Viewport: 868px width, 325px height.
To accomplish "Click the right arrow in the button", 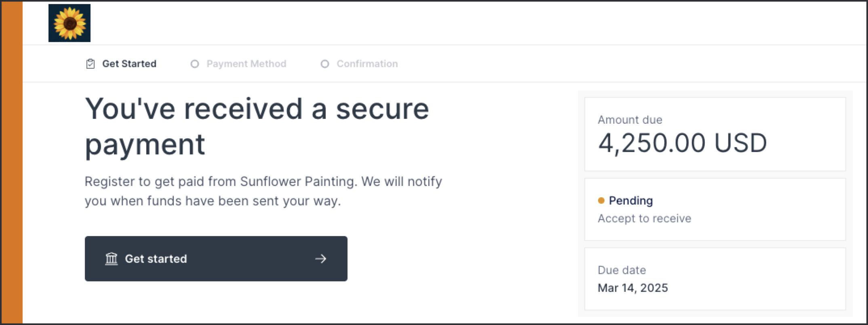I will (x=320, y=259).
